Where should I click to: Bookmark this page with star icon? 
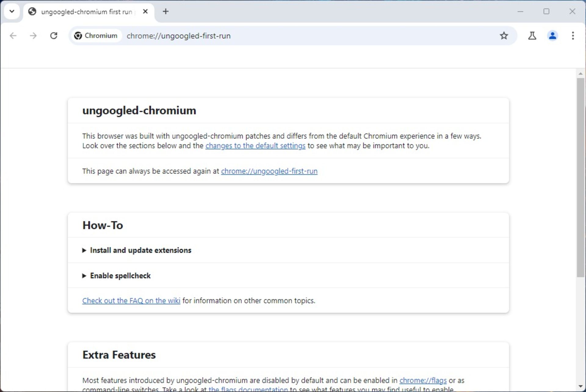point(504,36)
